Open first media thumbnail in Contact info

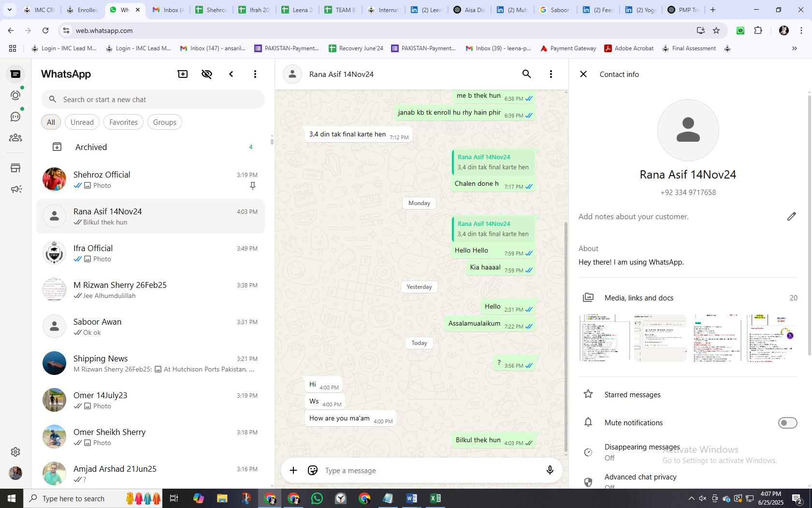click(x=605, y=338)
